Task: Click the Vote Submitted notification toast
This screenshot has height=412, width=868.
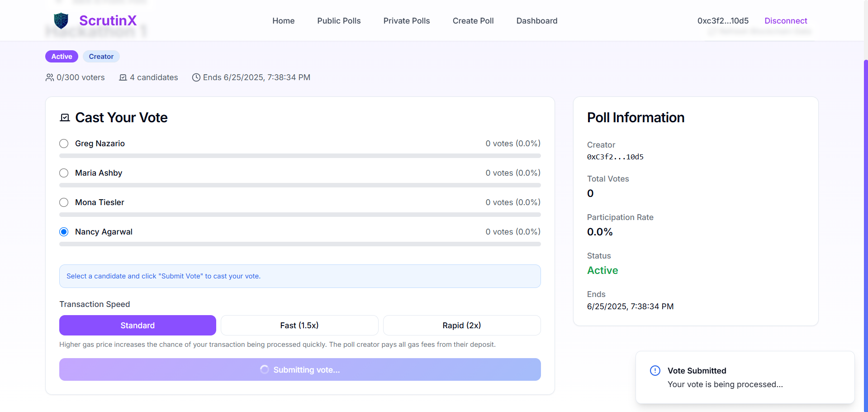Action: pyautogui.click(x=745, y=377)
